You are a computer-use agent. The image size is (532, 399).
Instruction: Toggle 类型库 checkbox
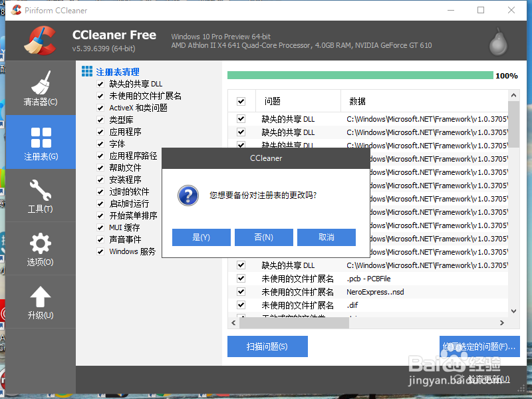(x=100, y=120)
